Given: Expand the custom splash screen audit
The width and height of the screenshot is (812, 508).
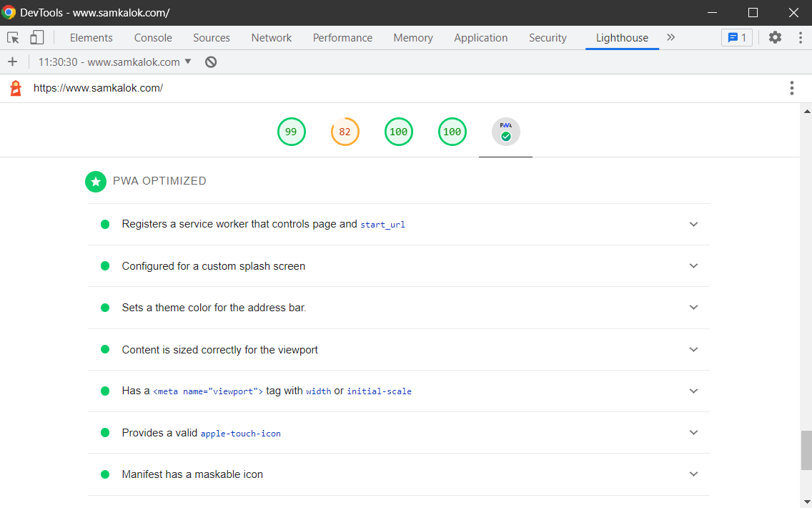Looking at the screenshot, I should click(399, 266).
